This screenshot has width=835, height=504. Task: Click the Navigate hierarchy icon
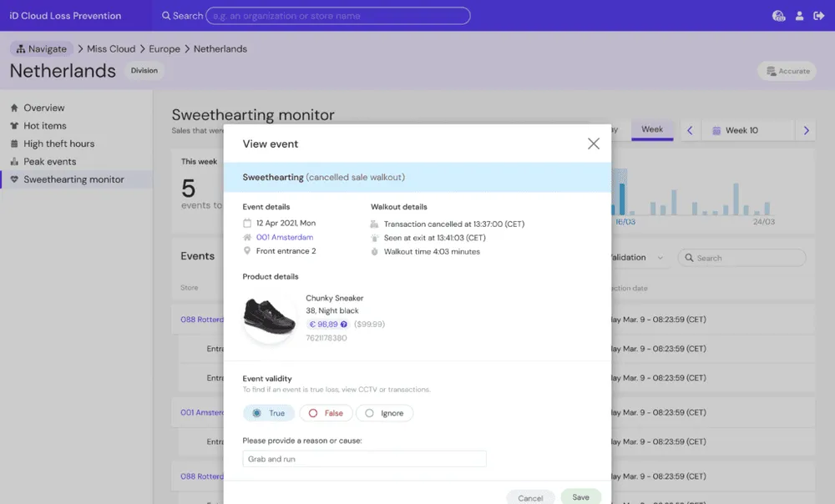(x=21, y=49)
